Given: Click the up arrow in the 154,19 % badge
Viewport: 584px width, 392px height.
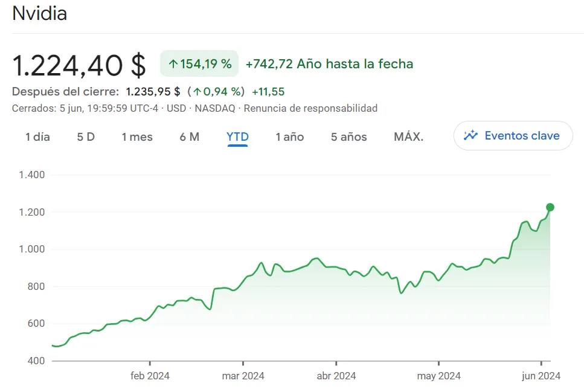Looking at the screenshot, I should 173,64.
